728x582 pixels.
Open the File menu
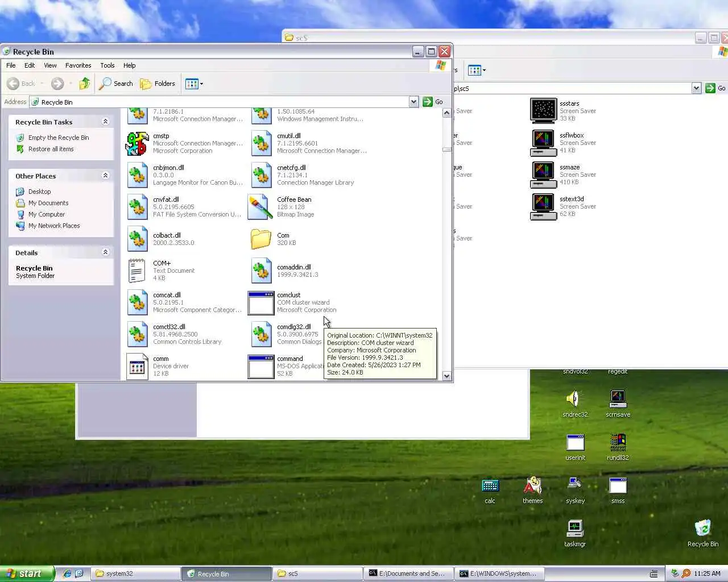11,65
